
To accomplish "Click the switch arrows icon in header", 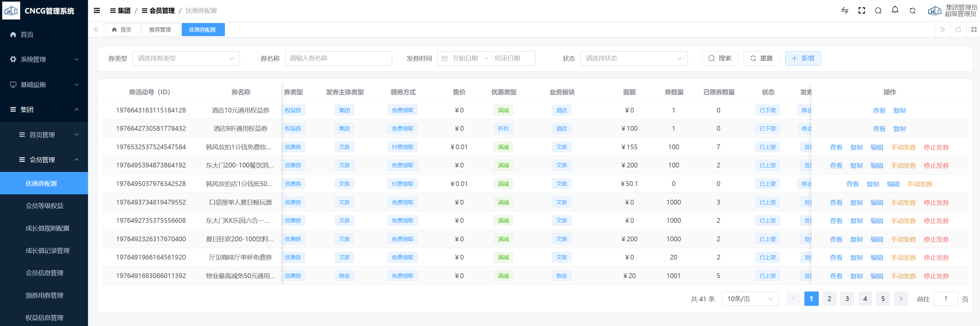I will (845, 11).
